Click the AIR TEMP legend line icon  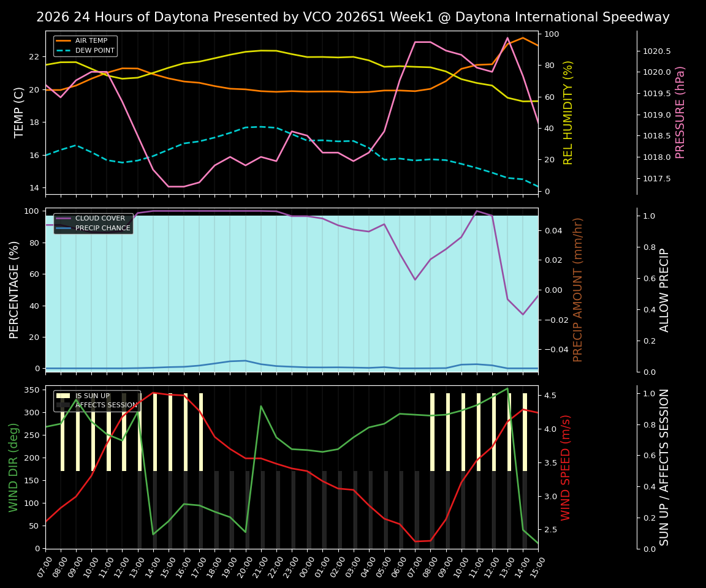(63, 41)
